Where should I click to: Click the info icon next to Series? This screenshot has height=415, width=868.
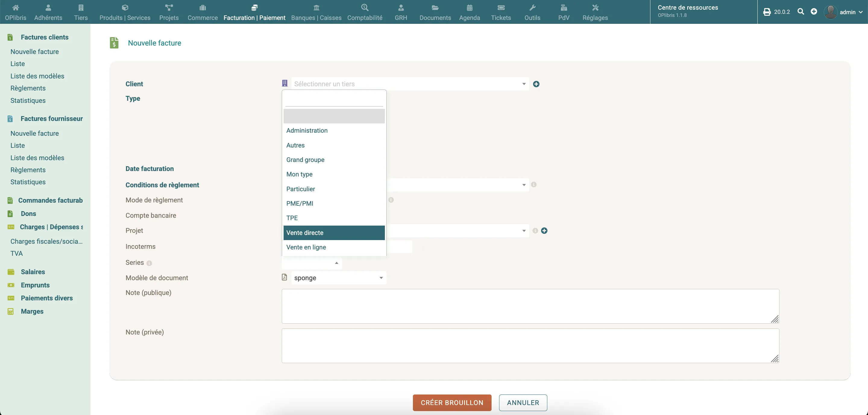click(x=149, y=263)
